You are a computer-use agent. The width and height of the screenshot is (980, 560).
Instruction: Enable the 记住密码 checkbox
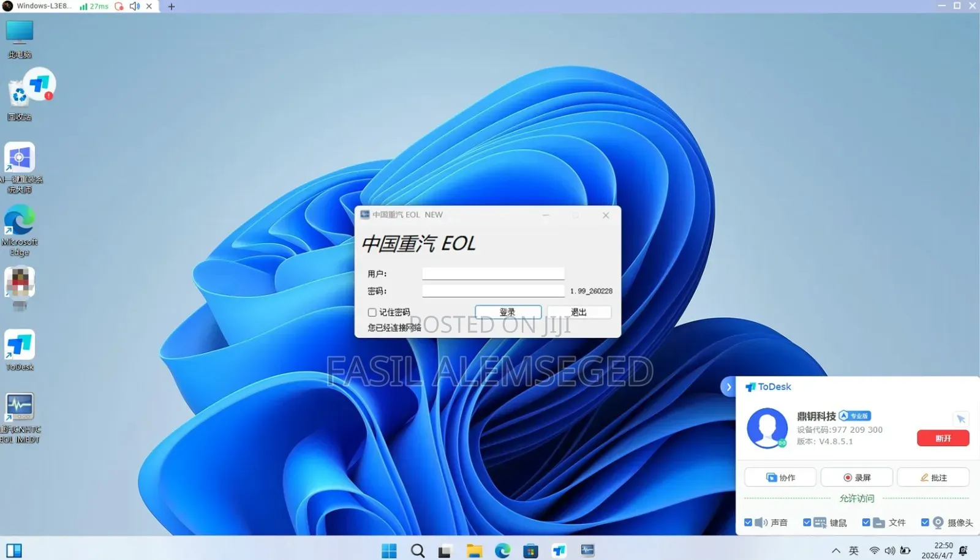pos(372,312)
